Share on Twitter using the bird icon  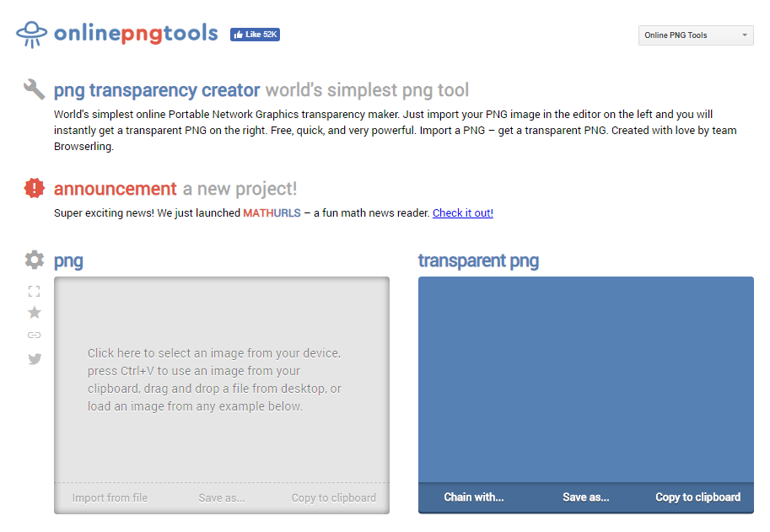pyautogui.click(x=35, y=358)
